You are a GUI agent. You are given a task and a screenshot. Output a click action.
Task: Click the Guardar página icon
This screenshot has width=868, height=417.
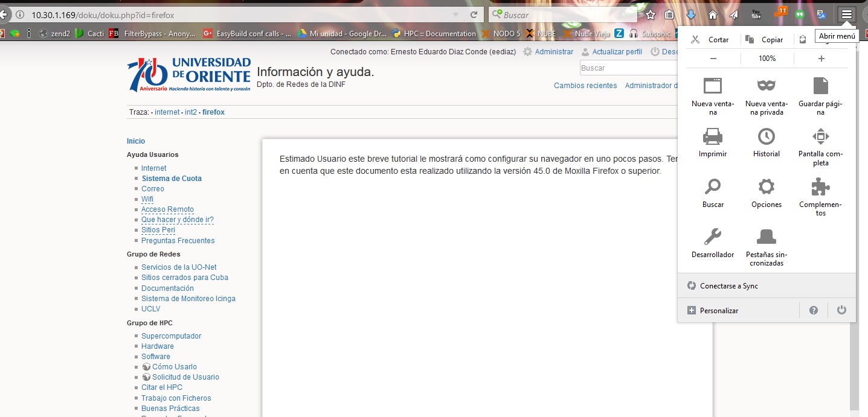tap(820, 86)
